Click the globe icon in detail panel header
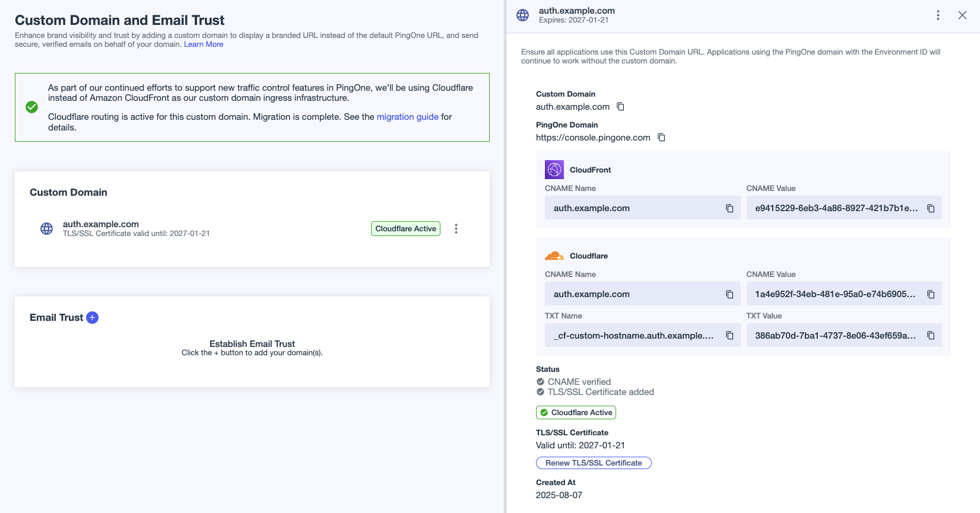 coord(522,15)
